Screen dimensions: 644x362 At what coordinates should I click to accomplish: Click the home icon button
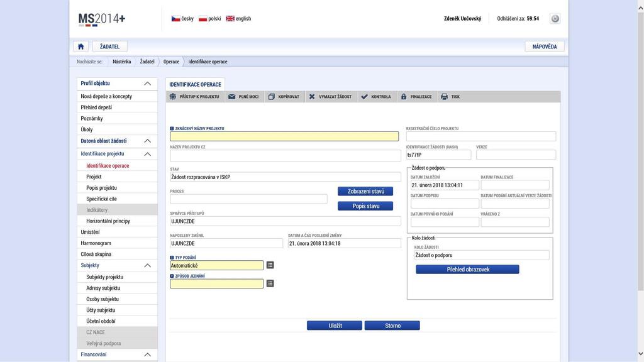pyautogui.click(x=81, y=47)
